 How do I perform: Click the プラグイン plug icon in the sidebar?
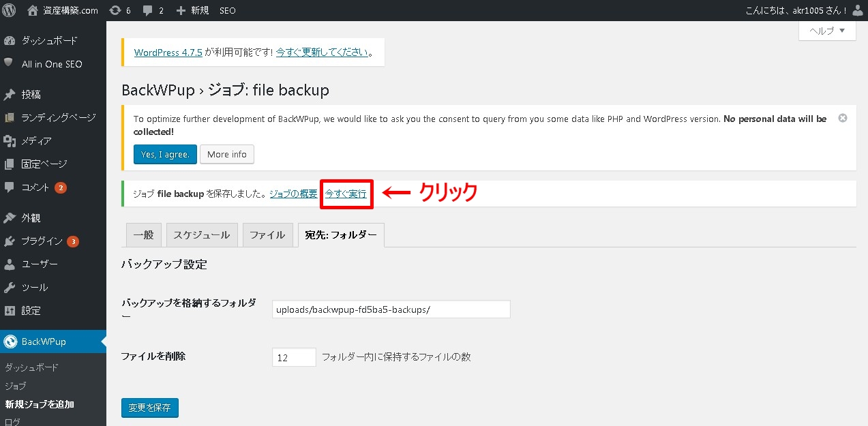click(x=10, y=241)
